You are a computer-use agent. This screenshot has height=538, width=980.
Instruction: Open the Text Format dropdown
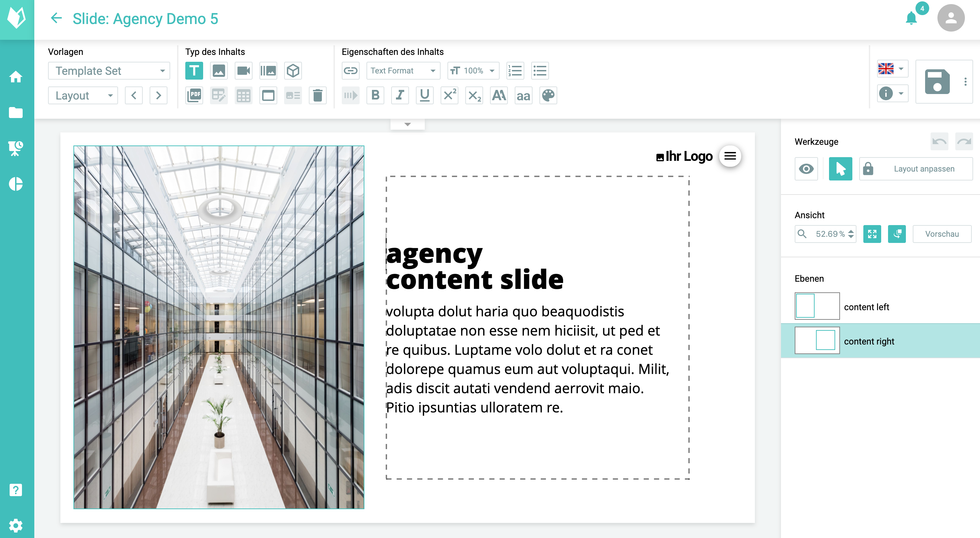tap(403, 71)
